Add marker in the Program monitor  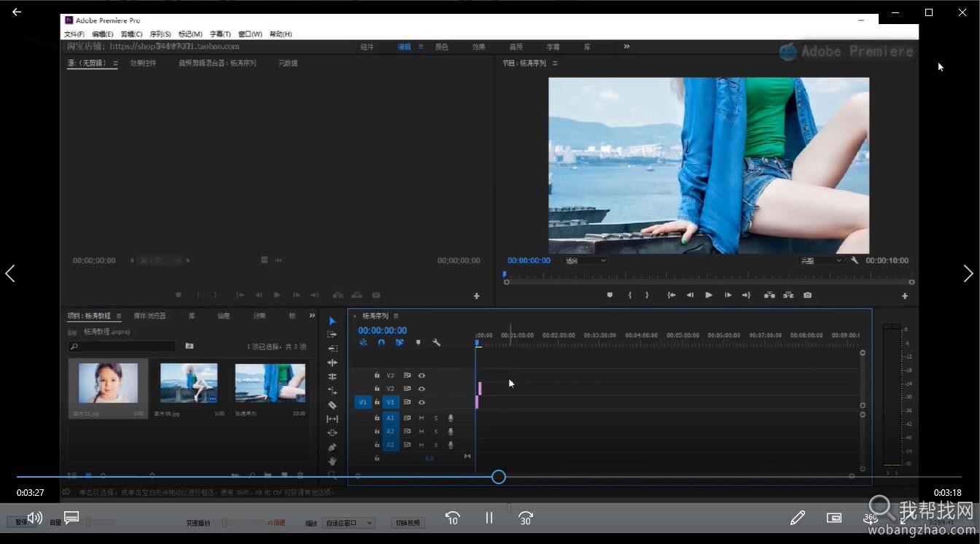pos(610,295)
